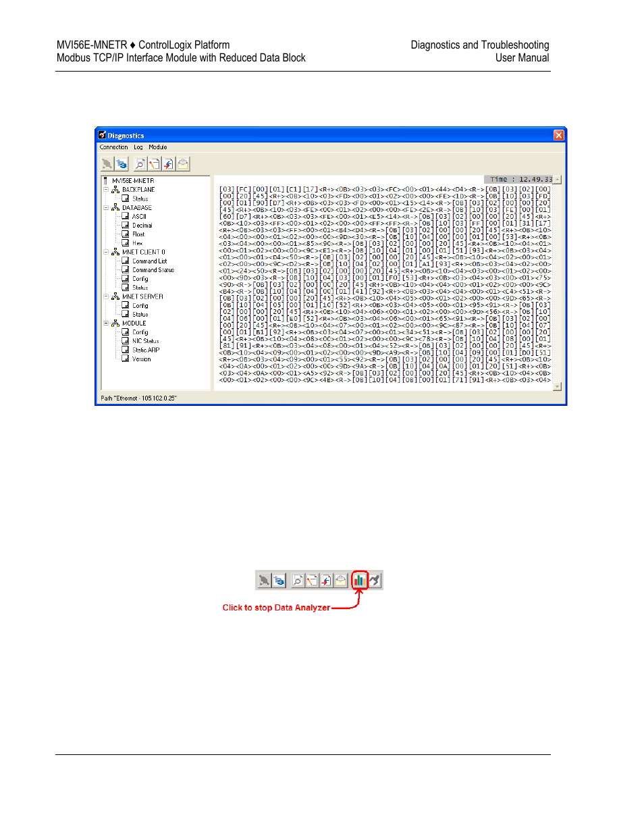Click the network icon beside DATABASE
This screenshot has width=644, height=834.
click(x=115, y=207)
